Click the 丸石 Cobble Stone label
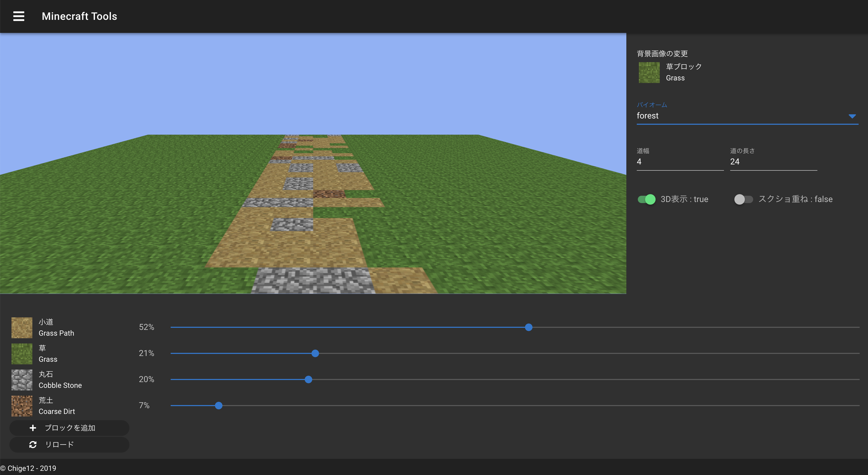The height and width of the screenshot is (475, 868). pyautogui.click(x=60, y=380)
